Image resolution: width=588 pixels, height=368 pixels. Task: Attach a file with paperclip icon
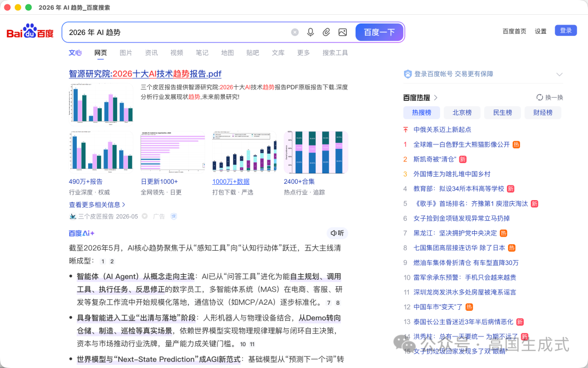(x=326, y=32)
